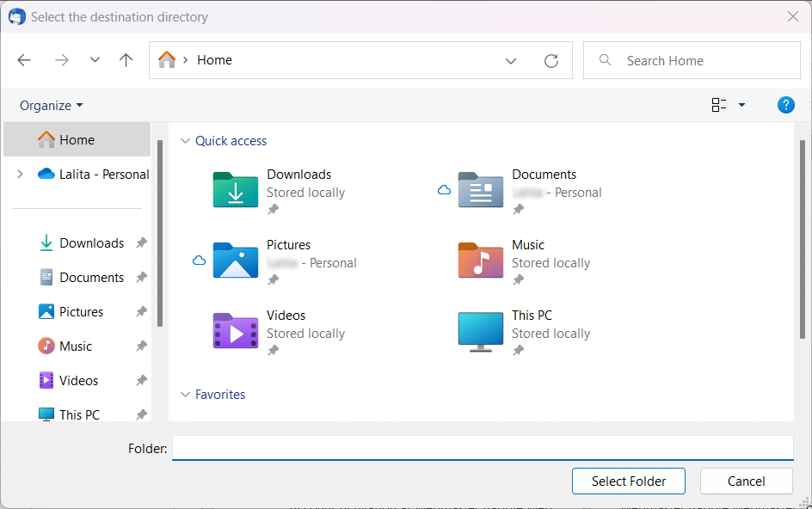Click the Favorites header link

[x=220, y=395]
